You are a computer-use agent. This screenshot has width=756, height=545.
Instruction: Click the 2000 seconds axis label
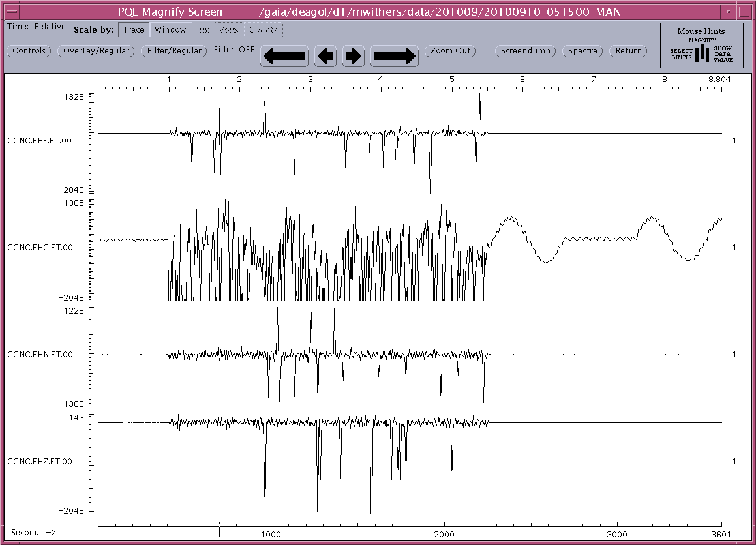click(444, 534)
